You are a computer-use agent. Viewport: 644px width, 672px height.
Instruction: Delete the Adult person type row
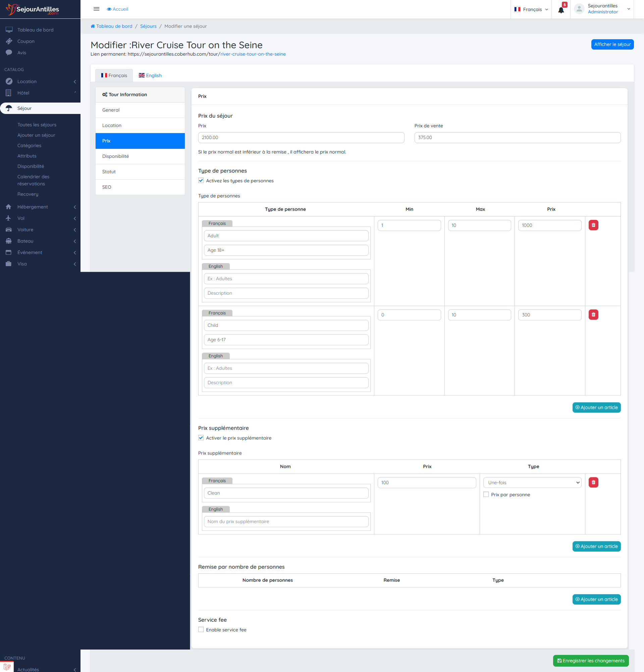[x=593, y=225]
